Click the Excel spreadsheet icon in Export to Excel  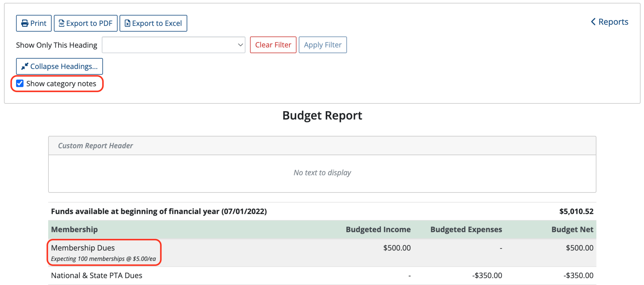pos(127,23)
